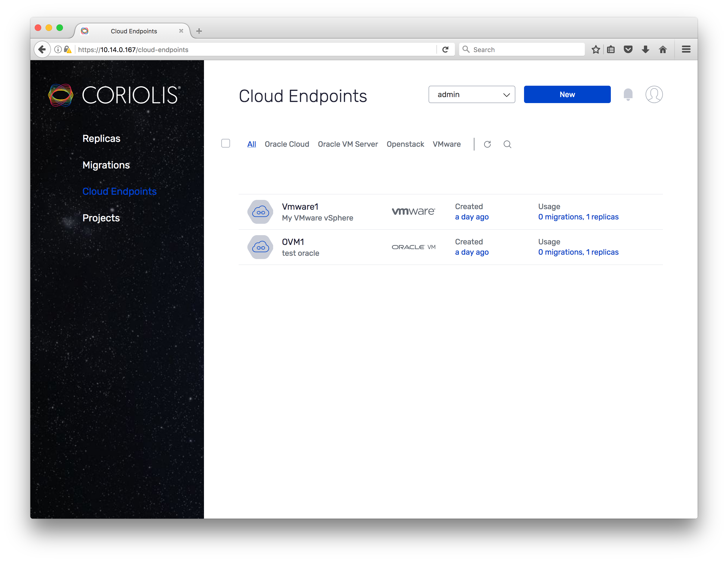Filter endpoints by Oracle VM Server
This screenshot has height=562, width=728.
(x=348, y=144)
